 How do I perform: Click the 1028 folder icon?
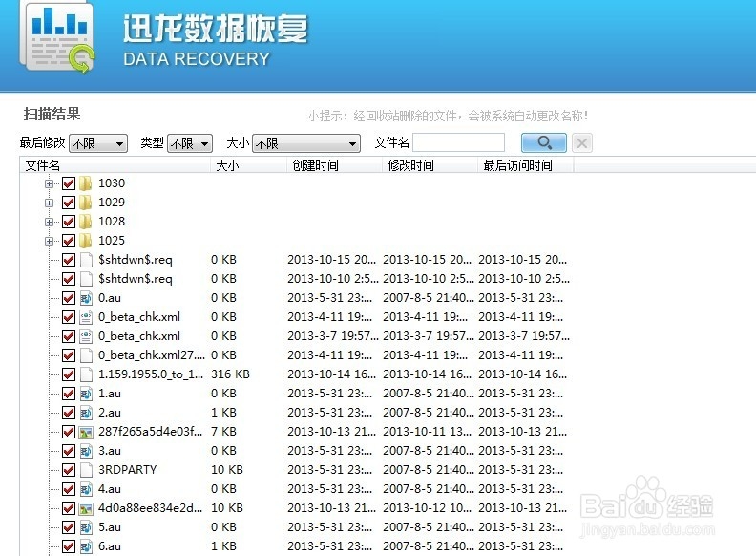[86, 222]
